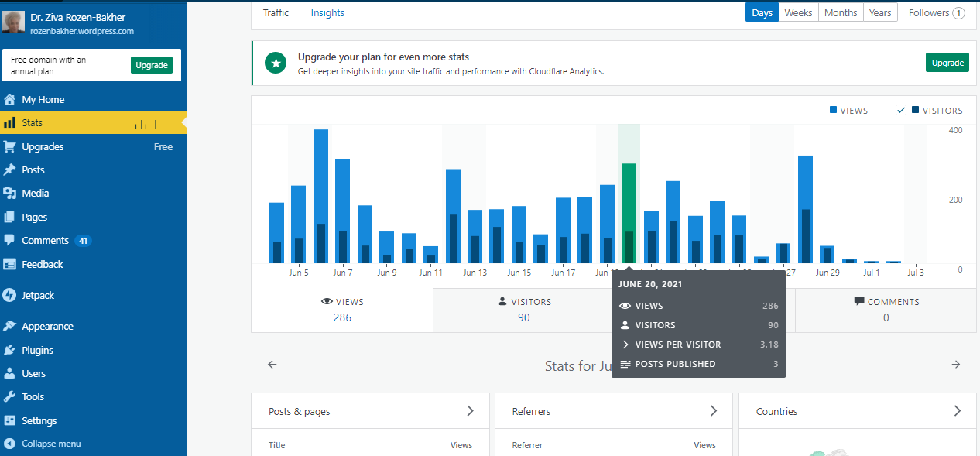The height and width of the screenshot is (456, 980).
Task: Click the Jetpack lightning icon
Action: pyautogui.click(x=9, y=295)
